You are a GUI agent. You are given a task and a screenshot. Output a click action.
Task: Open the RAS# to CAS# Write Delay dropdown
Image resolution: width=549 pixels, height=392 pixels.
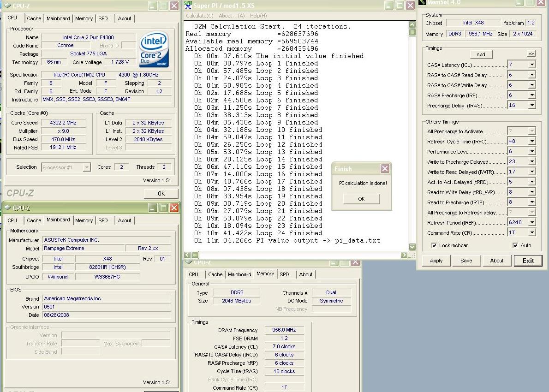coord(532,85)
